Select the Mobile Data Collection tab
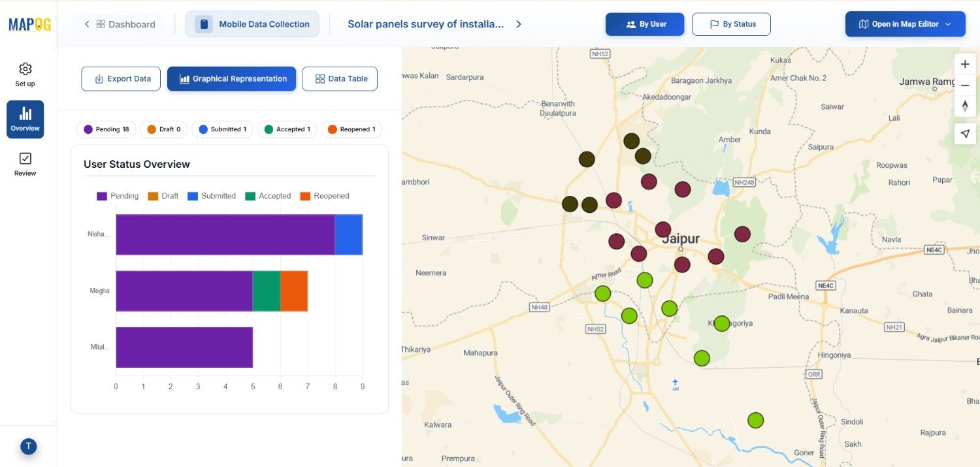The height and width of the screenshot is (467, 980). point(252,24)
